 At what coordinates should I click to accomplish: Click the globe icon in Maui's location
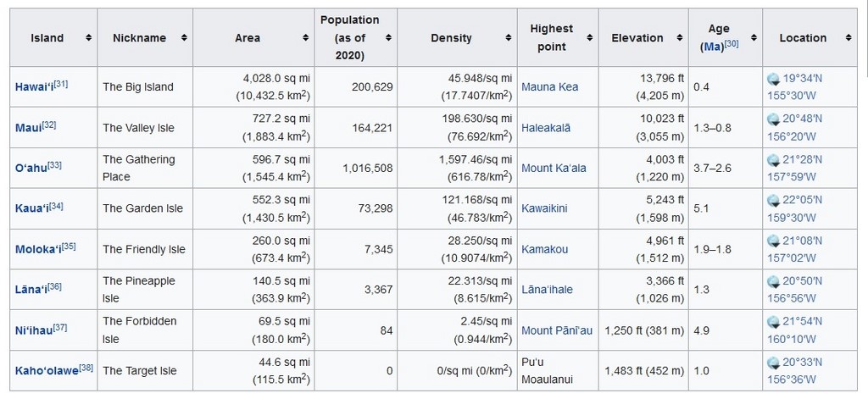[x=773, y=119]
